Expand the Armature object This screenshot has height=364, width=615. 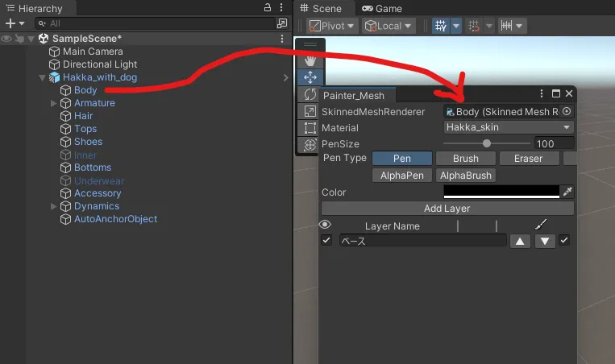click(x=54, y=103)
